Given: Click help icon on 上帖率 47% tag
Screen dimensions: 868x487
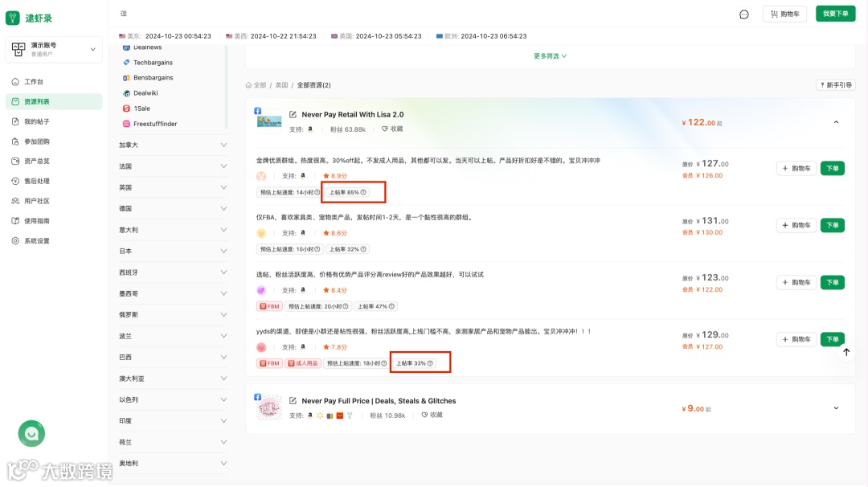Looking at the screenshot, I should click(x=392, y=307).
